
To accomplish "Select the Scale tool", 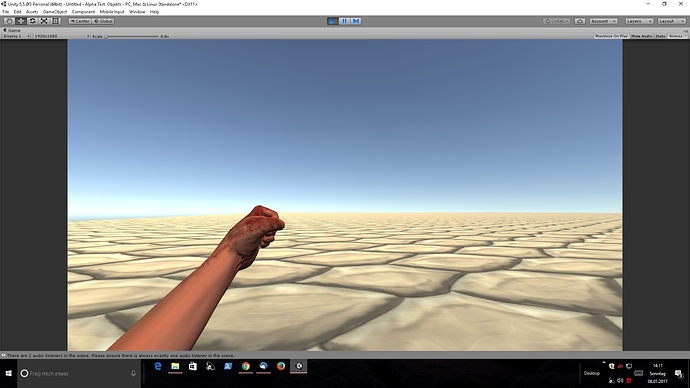I will pos(44,21).
